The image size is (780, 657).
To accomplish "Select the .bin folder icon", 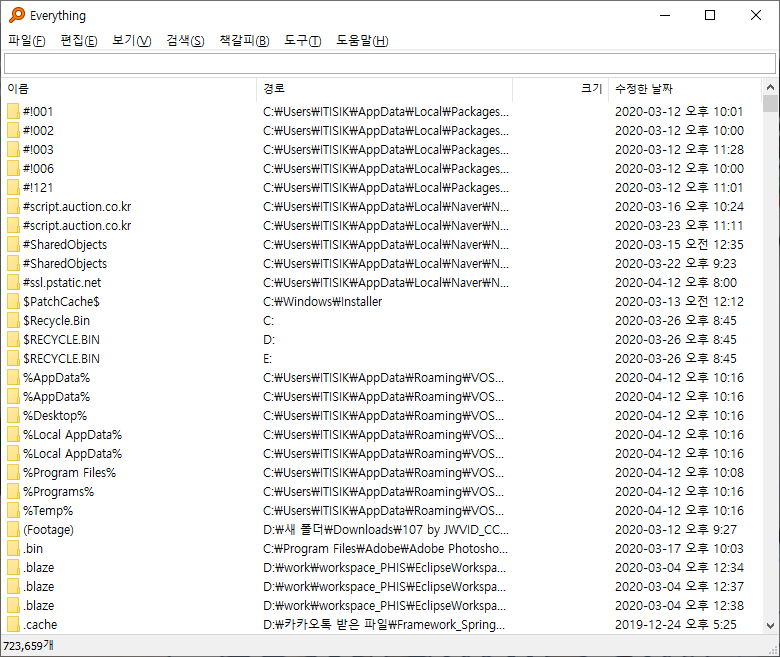I will click(13, 549).
